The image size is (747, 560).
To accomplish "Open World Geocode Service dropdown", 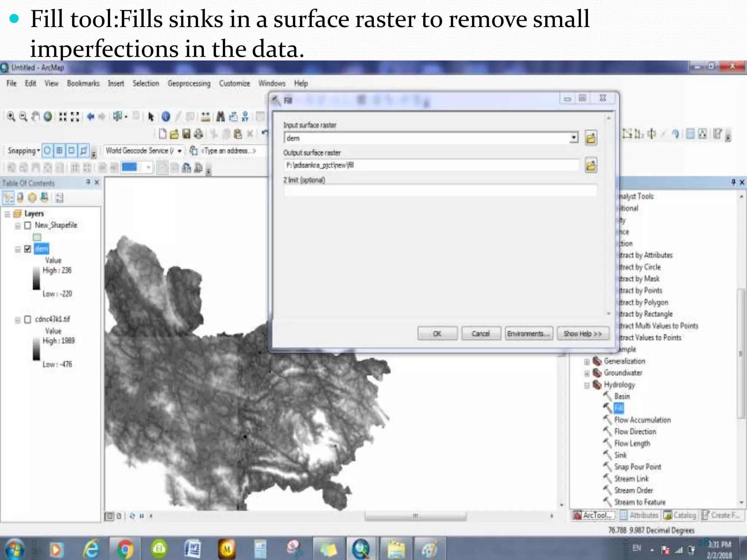I will 179,151.
